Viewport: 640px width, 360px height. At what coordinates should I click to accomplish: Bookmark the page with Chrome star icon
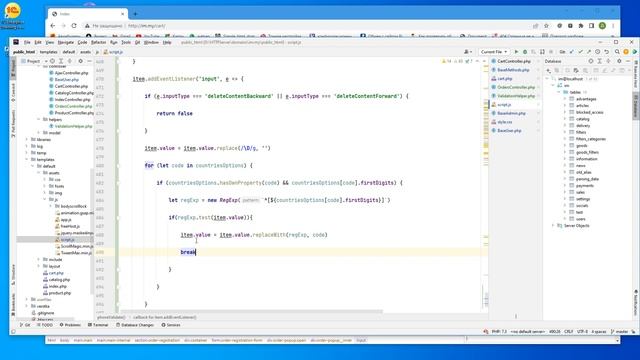546,25
